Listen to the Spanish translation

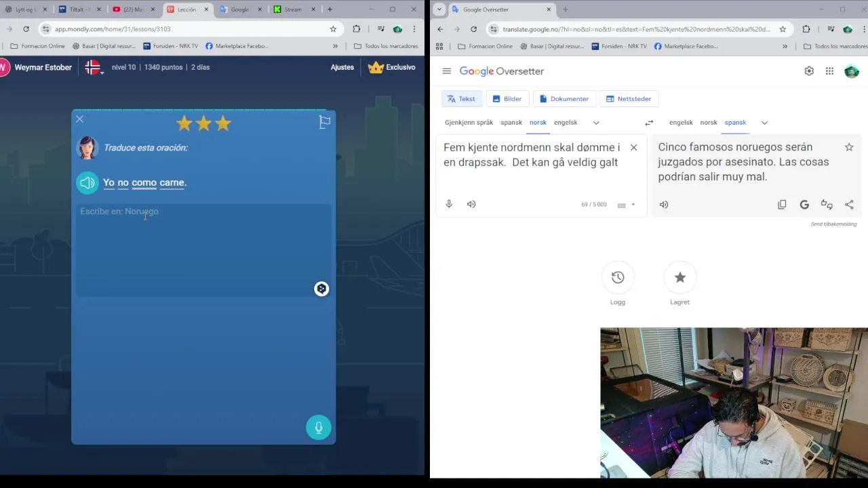tap(664, 204)
